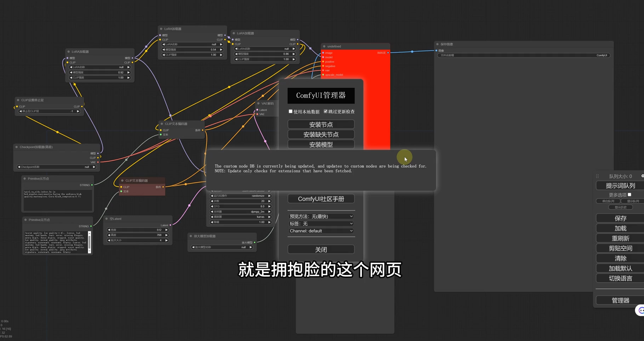Collapse the 空Latent node title dot
The height and width of the screenshot is (341, 644).
(107, 219)
